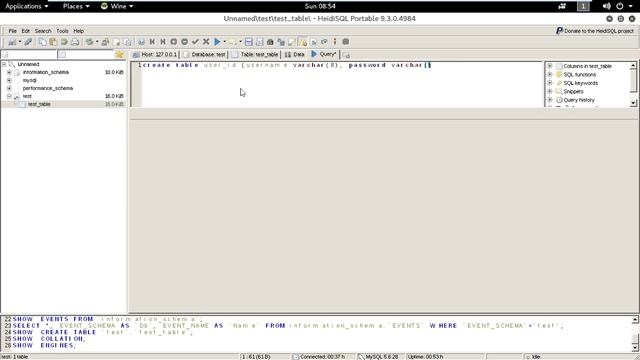The width and height of the screenshot is (640, 360).
Task: Click the Insert row plus-circle icon
Action: point(173,42)
